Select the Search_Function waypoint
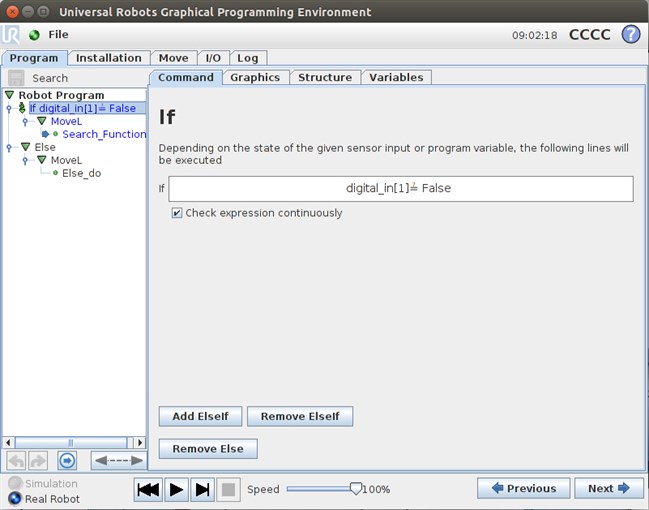Screen dimensions: 649x510 (104, 134)
